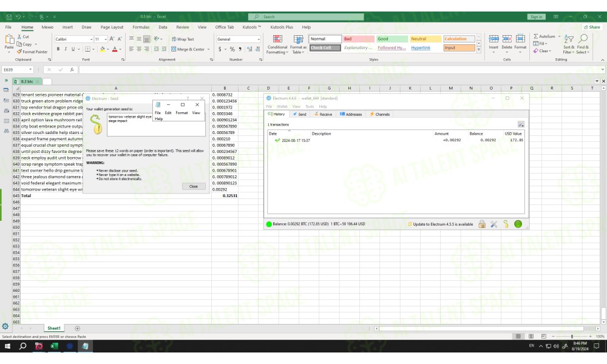Viewport: 607px width, 364px height.
Task: Click 'Update to Electrum 4.5.5 is available'
Action: tap(440, 224)
